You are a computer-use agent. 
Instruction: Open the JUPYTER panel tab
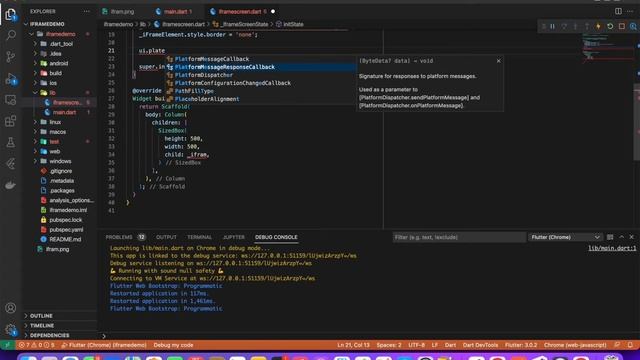coord(233,237)
